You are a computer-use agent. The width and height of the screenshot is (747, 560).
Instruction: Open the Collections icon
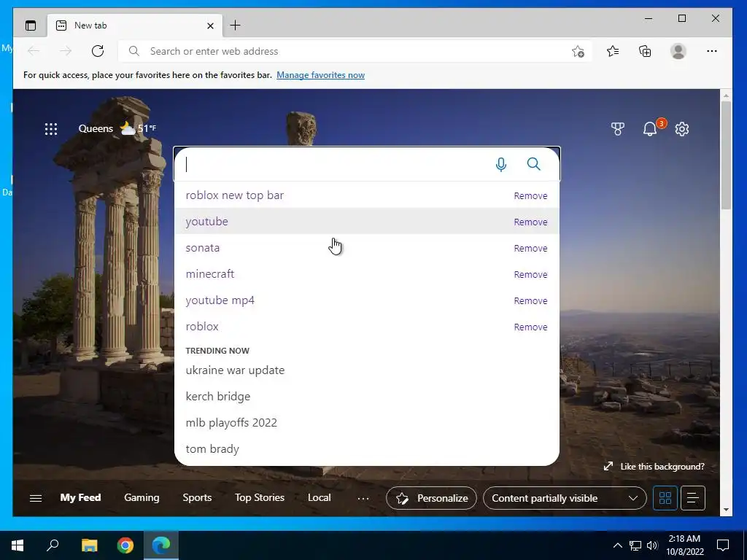click(645, 51)
